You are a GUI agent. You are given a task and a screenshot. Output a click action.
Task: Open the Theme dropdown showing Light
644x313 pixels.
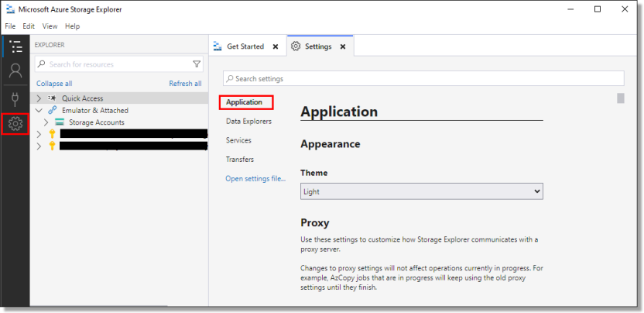point(422,191)
